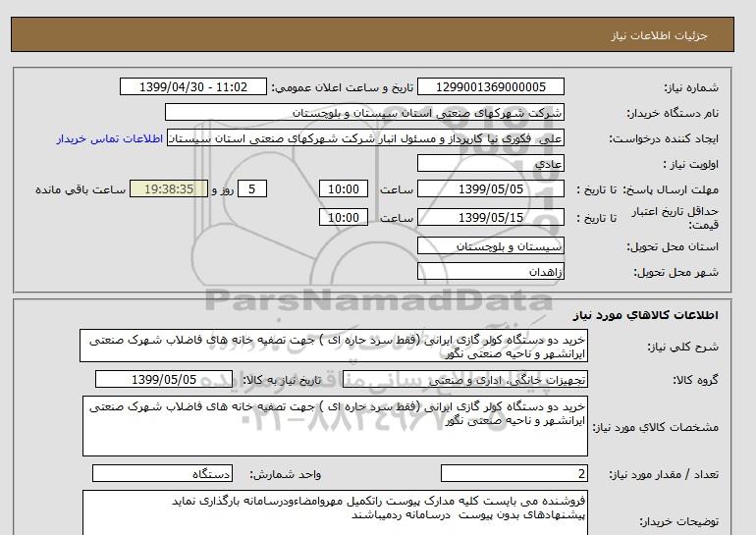Viewport: 756px width, 535px height.
Task: Click the remaining time counter 19:38:35
Action: point(169,188)
